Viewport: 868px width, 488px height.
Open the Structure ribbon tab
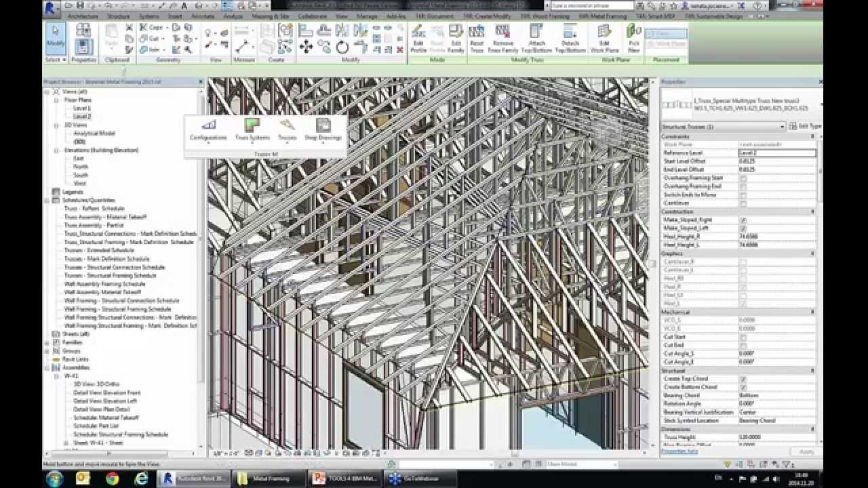click(x=119, y=16)
